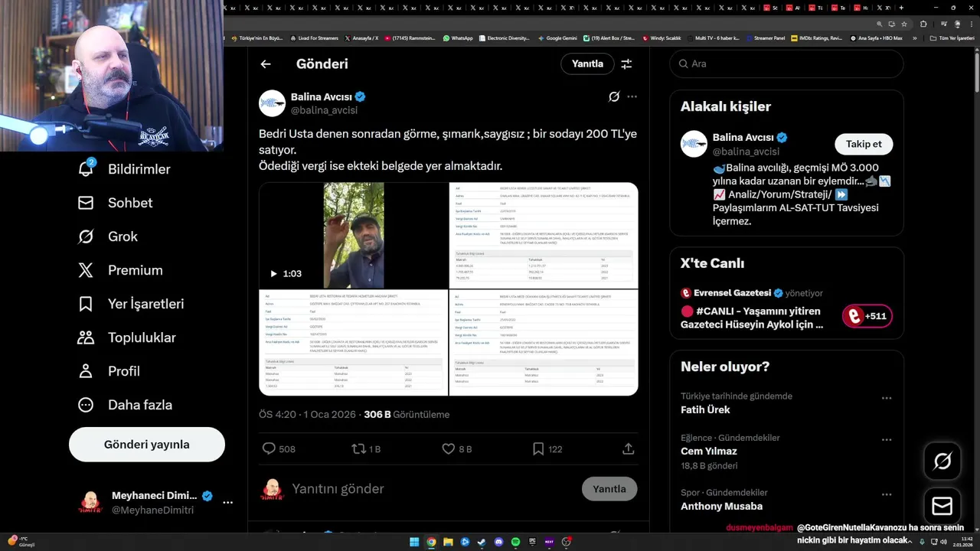
Task: Click the Chrome bookmark star icon
Action: tap(904, 24)
